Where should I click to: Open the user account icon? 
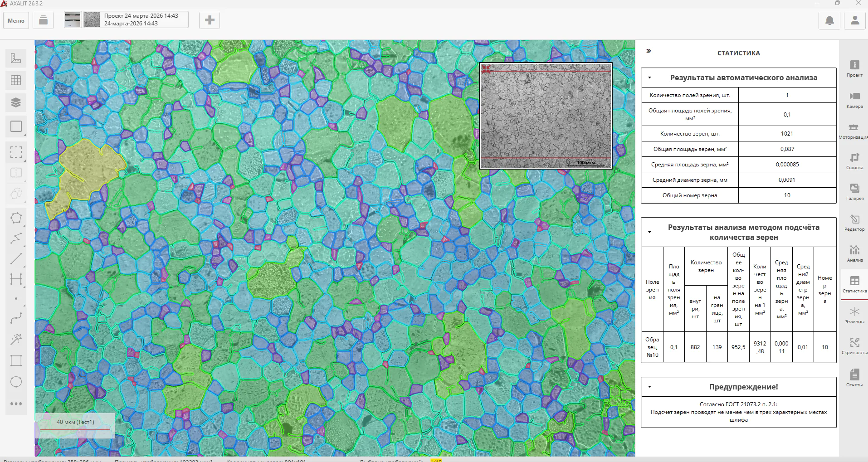pyautogui.click(x=855, y=20)
